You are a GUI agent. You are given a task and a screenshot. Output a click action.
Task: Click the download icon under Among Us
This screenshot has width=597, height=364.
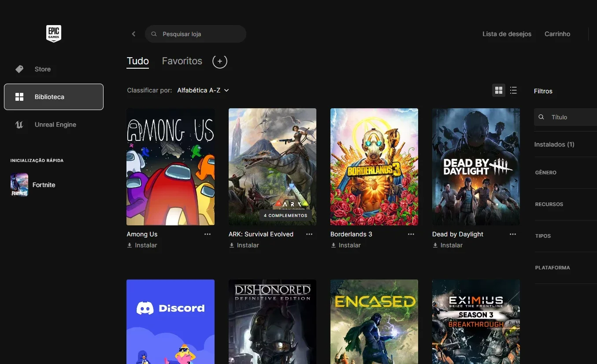(130, 245)
